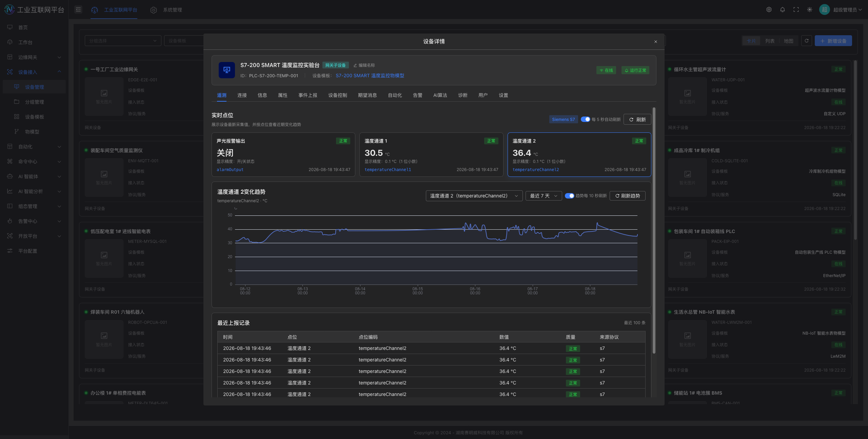Click the dialog vertical scrollbar
Viewport: 868px width, 439px height.
(654, 230)
